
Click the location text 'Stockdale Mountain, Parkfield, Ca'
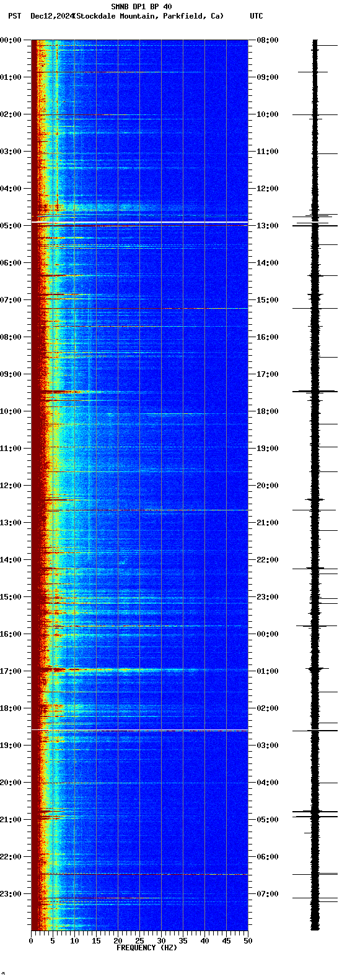click(148, 16)
